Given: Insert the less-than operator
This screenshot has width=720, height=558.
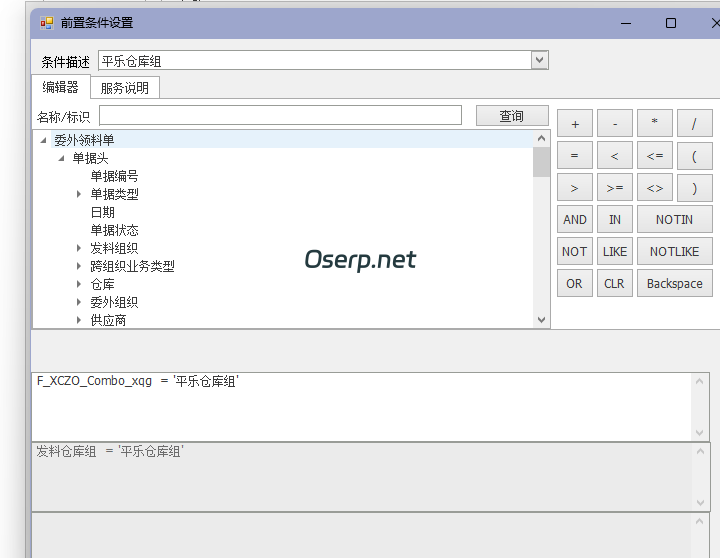Looking at the screenshot, I should (x=615, y=156).
